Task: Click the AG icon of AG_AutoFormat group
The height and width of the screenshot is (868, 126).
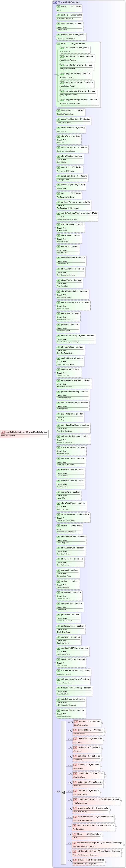Action: tap(58, 44)
